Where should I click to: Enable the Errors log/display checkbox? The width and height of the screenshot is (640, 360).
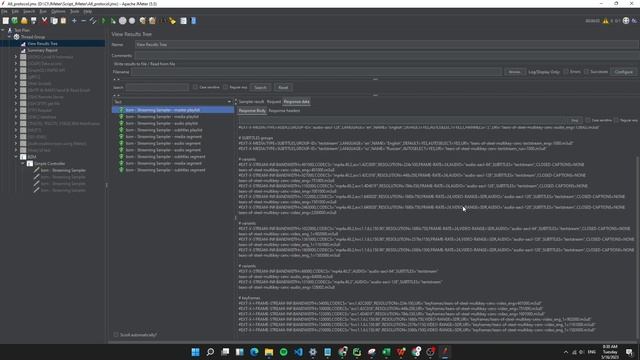click(x=566, y=72)
